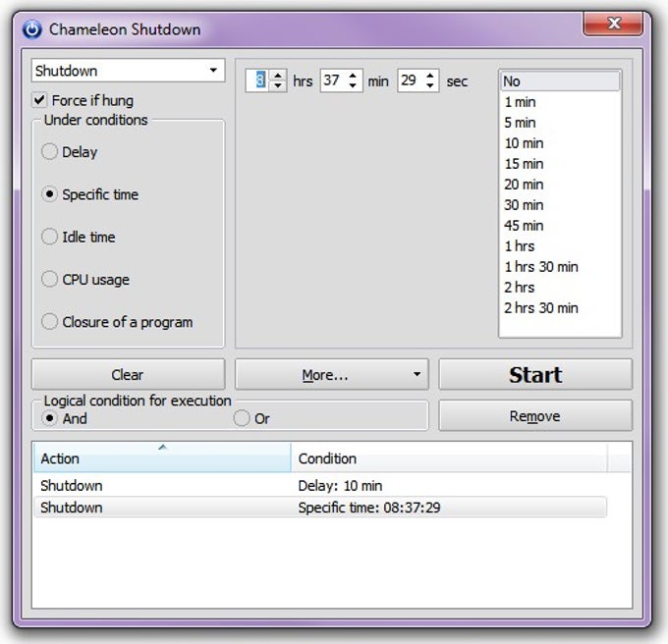Switch logical condition to Or

pyautogui.click(x=242, y=418)
